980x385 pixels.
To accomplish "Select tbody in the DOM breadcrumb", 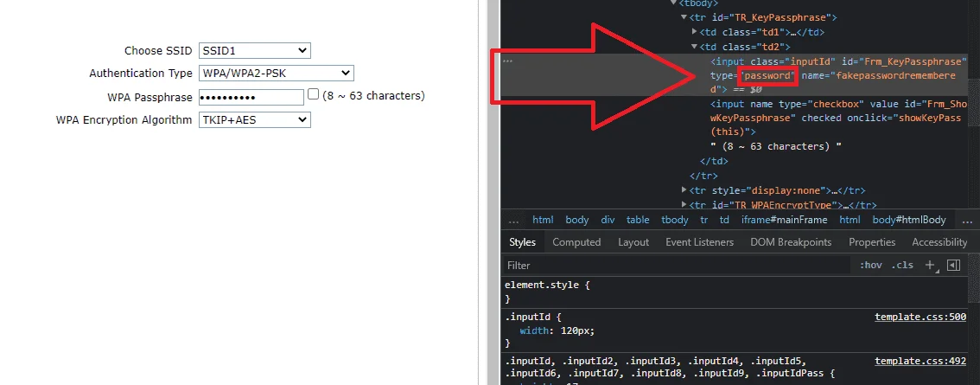I will (x=674, y=221).
